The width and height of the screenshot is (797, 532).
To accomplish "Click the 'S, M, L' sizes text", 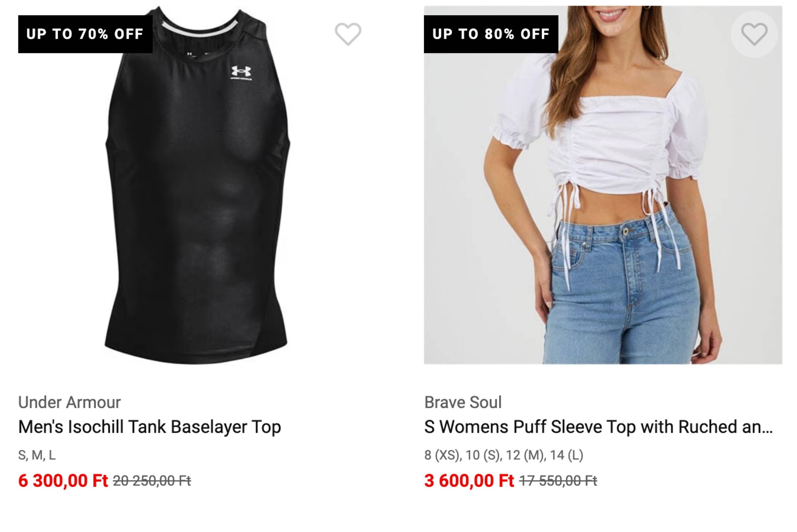I will pyautogui.click(x=37, y=455).
